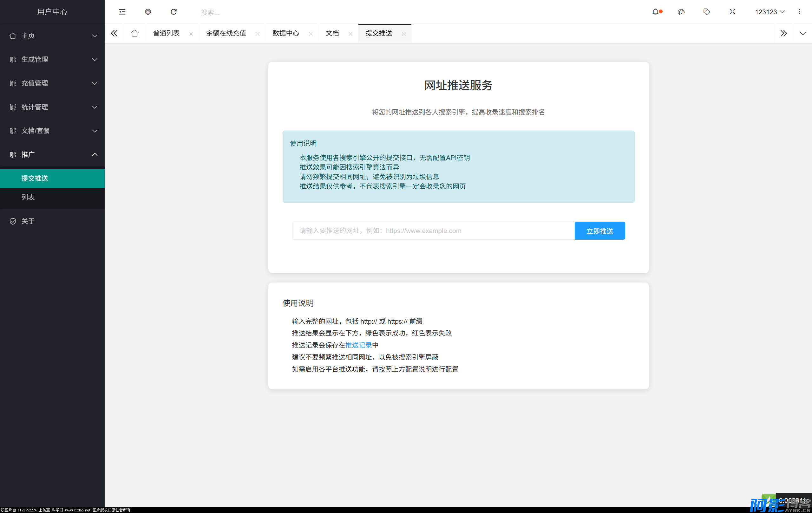The image size is (812, 513).
Task: Switch to the 数据中心 tab
Action: point(285,33)
